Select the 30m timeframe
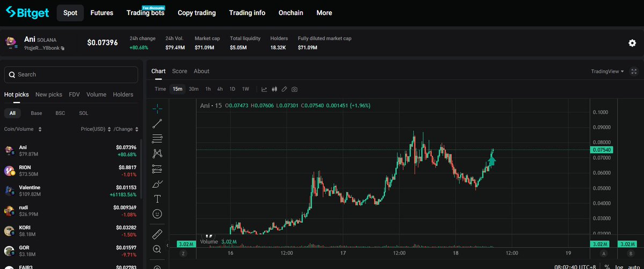 pyautogui.click(x=194, y=89)
